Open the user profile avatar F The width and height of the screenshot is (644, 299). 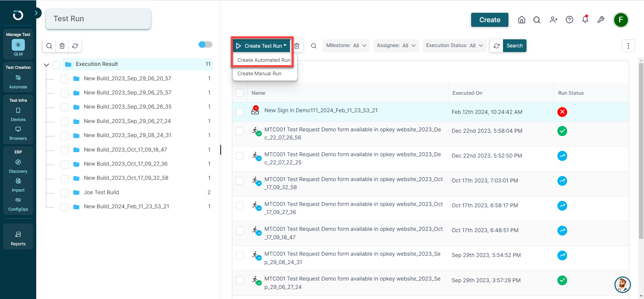click(621, 20)
